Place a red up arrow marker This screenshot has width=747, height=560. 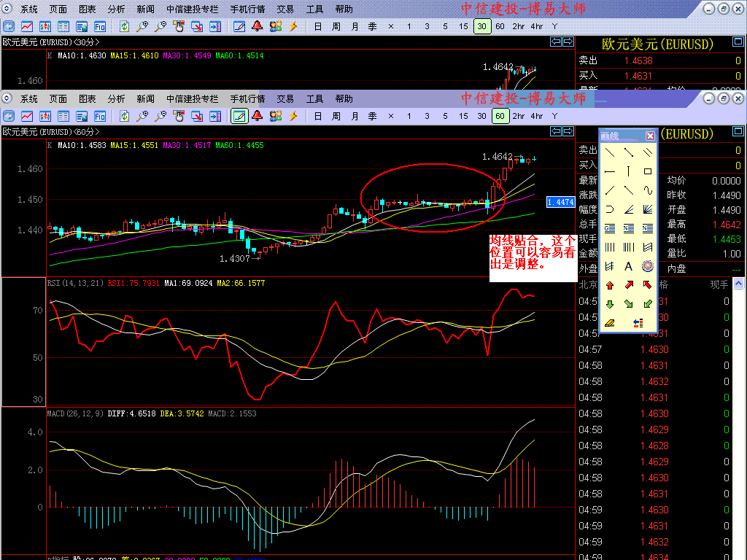click(610, 285)
